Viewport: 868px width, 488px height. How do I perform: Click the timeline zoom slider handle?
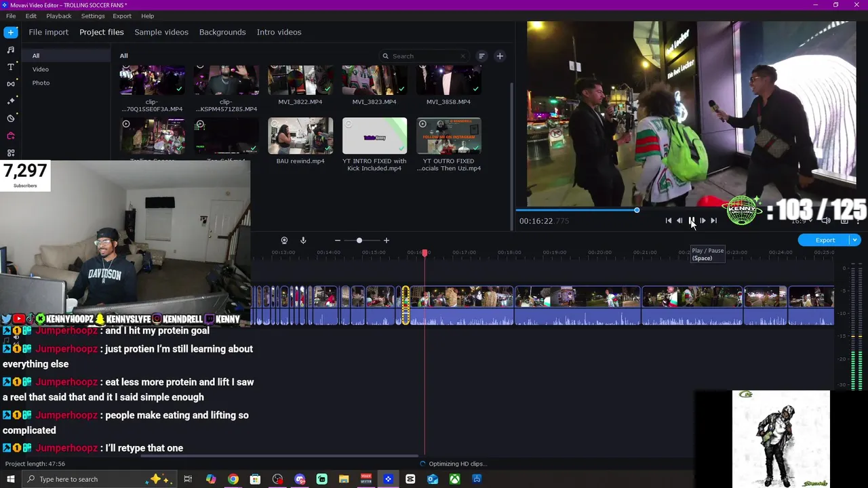(x=359, y=241)
